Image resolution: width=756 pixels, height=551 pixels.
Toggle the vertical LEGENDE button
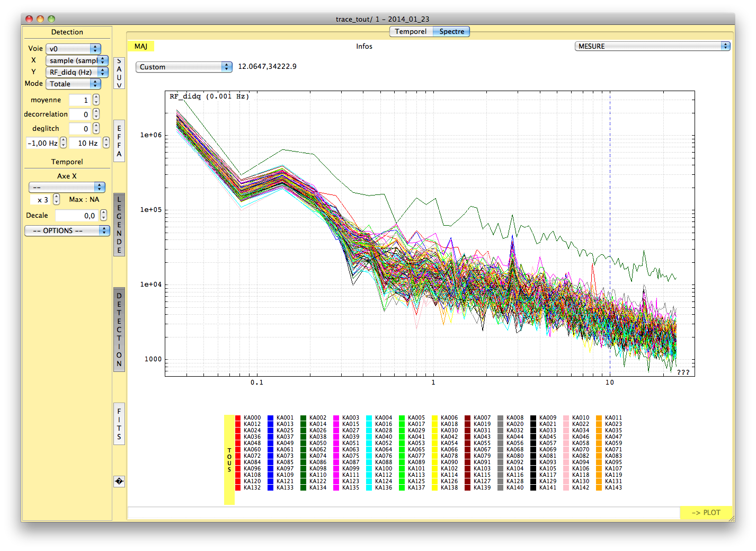tap(119, 225)
